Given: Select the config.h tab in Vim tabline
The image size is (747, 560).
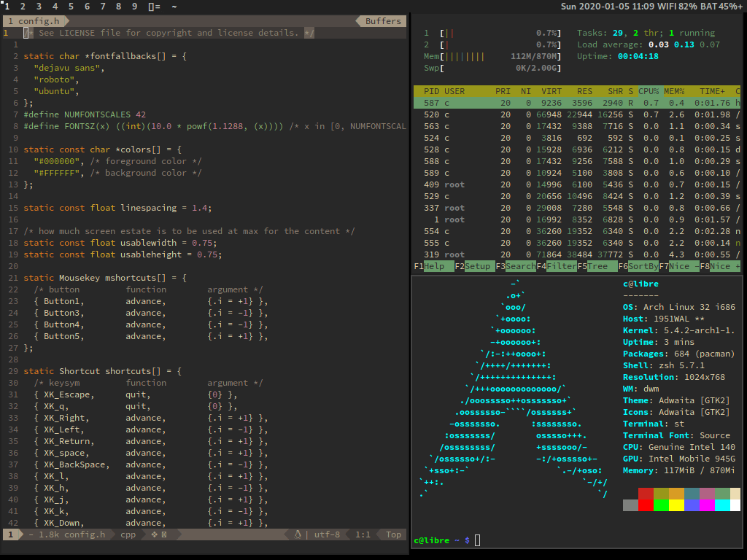Looking at the screenshot, I should [34, 21].
